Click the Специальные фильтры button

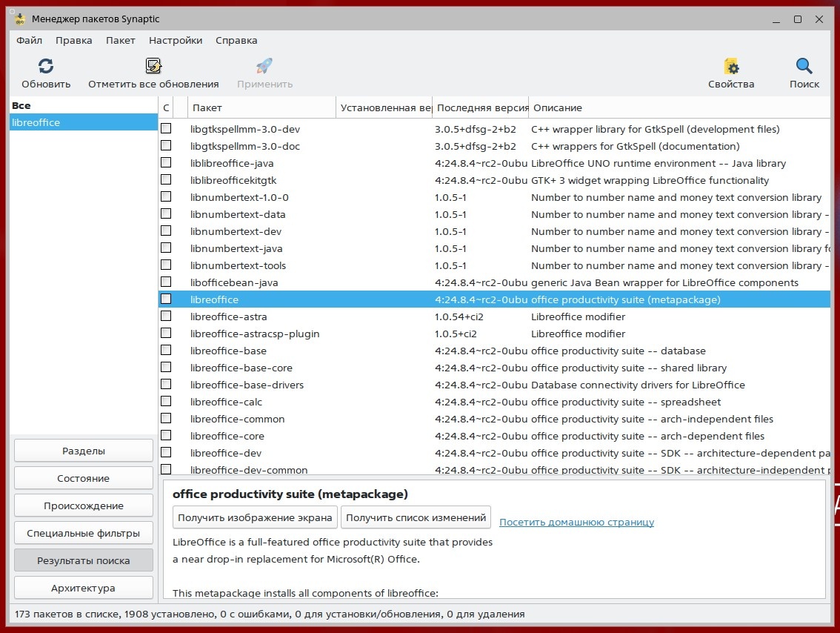84,533
